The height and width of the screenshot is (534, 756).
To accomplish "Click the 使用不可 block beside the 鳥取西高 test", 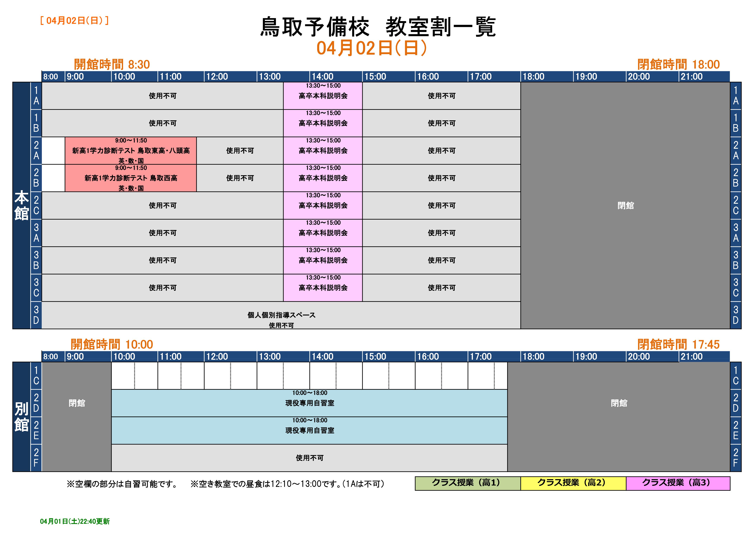I will click(x=240, y=178).
